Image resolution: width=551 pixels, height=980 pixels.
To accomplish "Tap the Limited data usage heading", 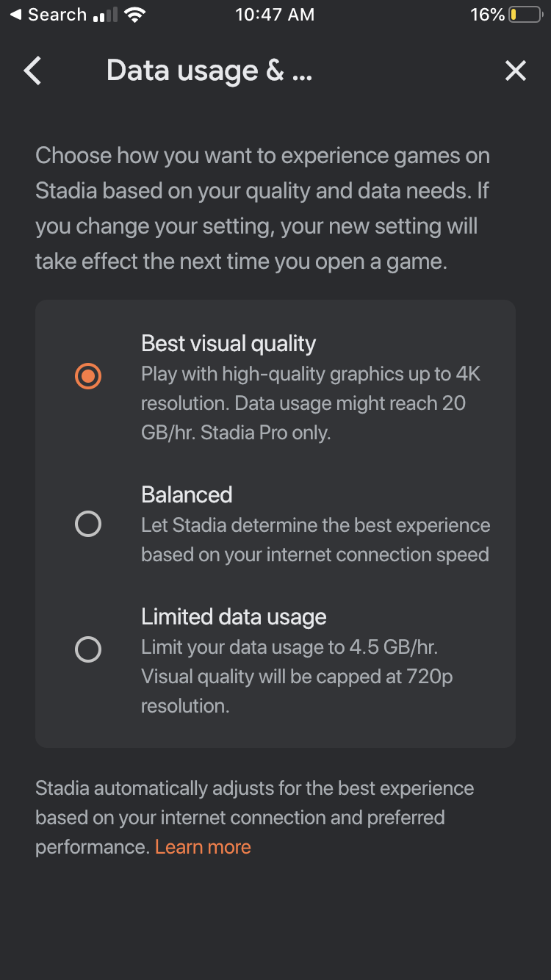I will tap(234, 616).
